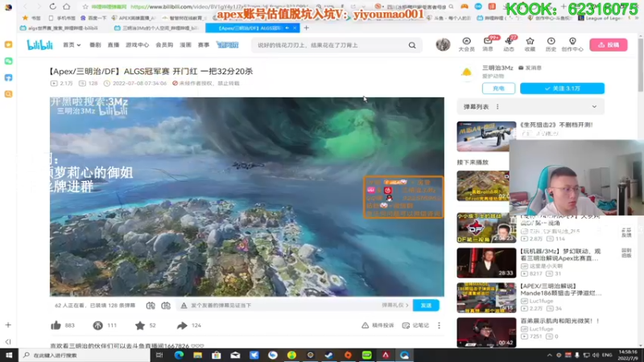Open the uploader 三明治3Mz avatar
644x362 pixels.
pyautogui.click(x=467, y=72)
